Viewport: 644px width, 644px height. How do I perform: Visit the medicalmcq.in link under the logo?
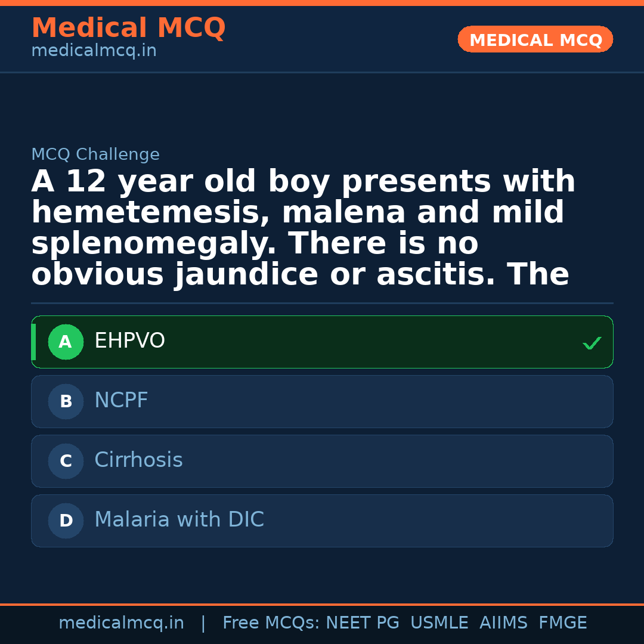tap(94, 50)
